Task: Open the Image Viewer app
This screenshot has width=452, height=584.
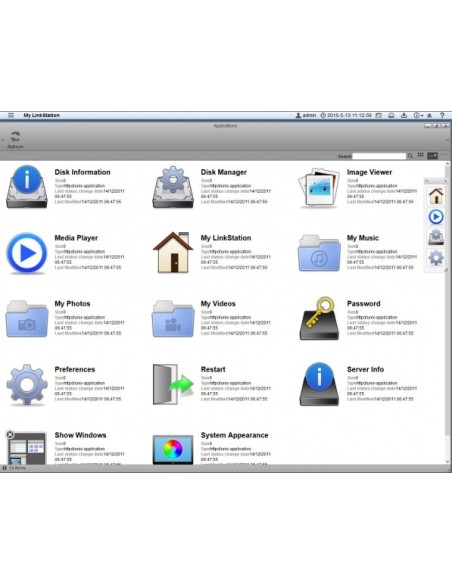Action: tap(319, 187)
